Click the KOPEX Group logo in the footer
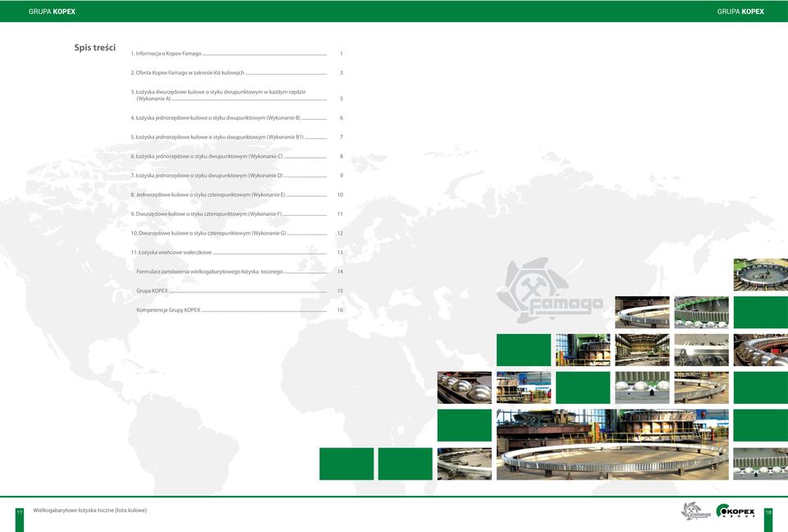This screenshot has height=532, width=788. (x=735, y=511)
